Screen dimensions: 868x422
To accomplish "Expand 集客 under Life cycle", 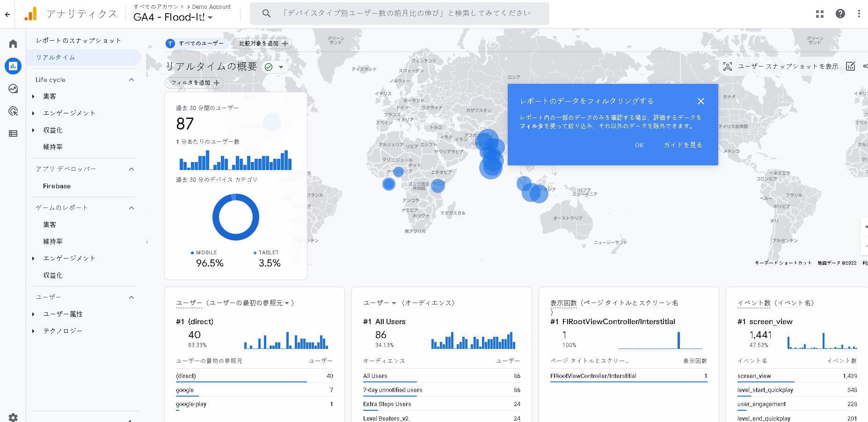I will [33, 96].
